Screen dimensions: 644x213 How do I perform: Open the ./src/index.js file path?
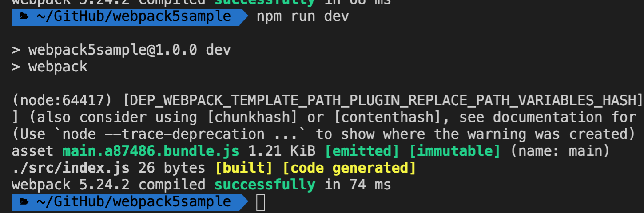coord(71,168)
